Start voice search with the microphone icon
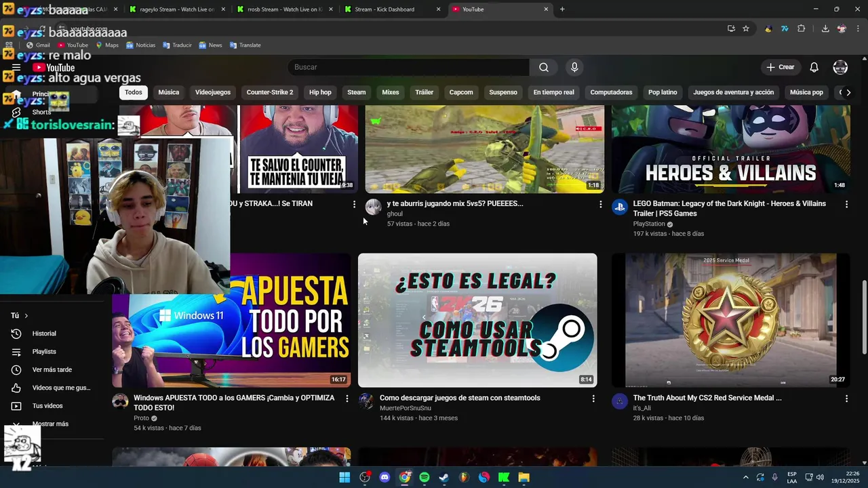 (574, 67)
